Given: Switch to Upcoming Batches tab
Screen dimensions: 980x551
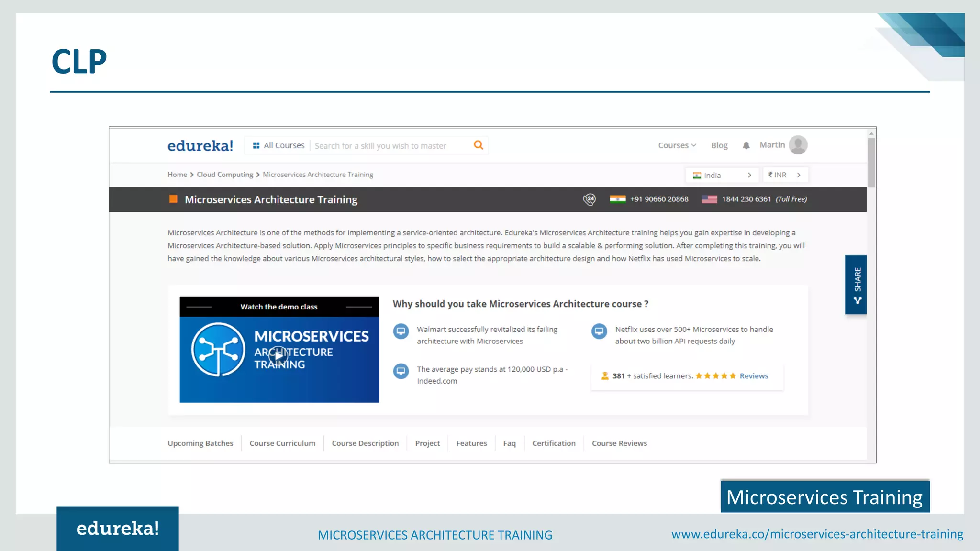Looking at the screenshot, I should pyautogui.click(x=200, y=443).
